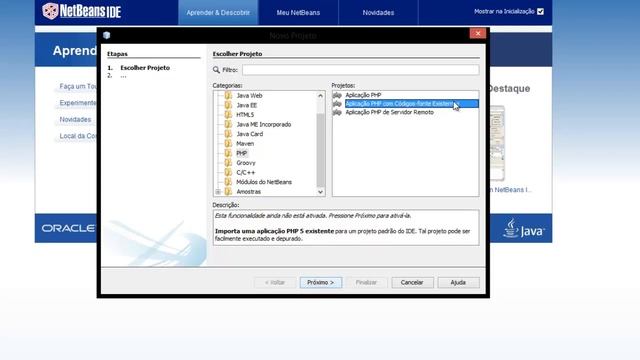This screenshot has width=640, height=360.
Task: Click the description text area
Action: click(x=346, y=227)
